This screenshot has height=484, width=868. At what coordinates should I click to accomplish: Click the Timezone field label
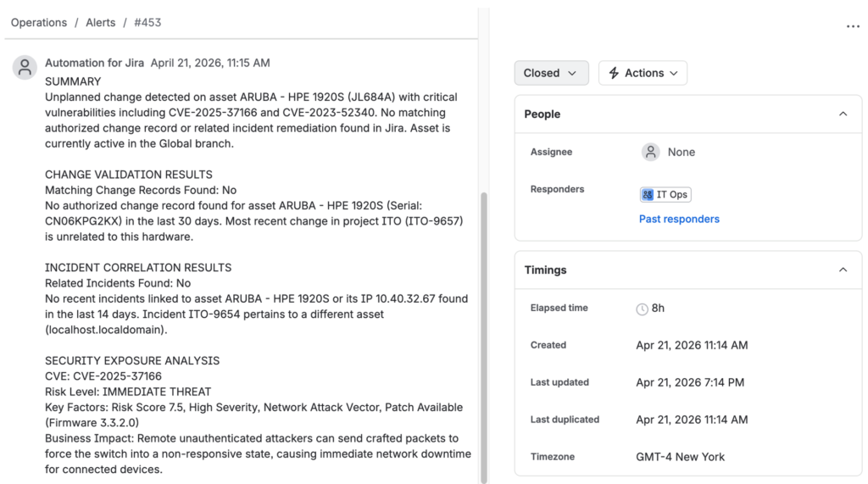[553, 457]
